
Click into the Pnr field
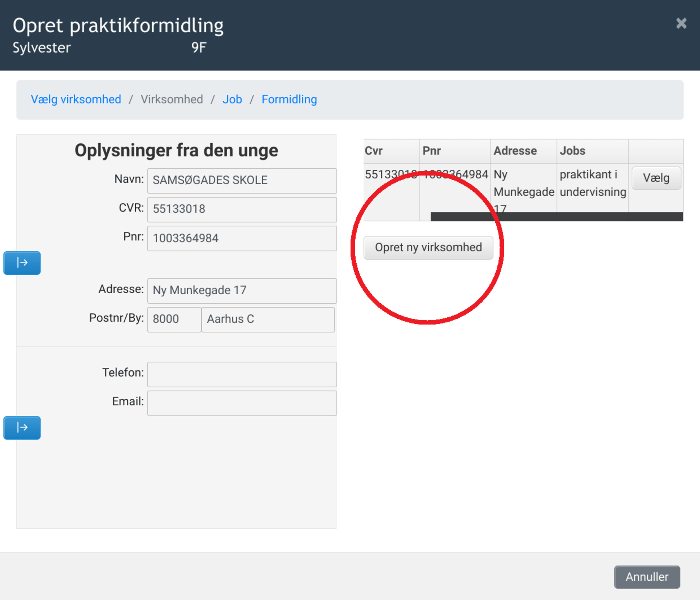241,238
